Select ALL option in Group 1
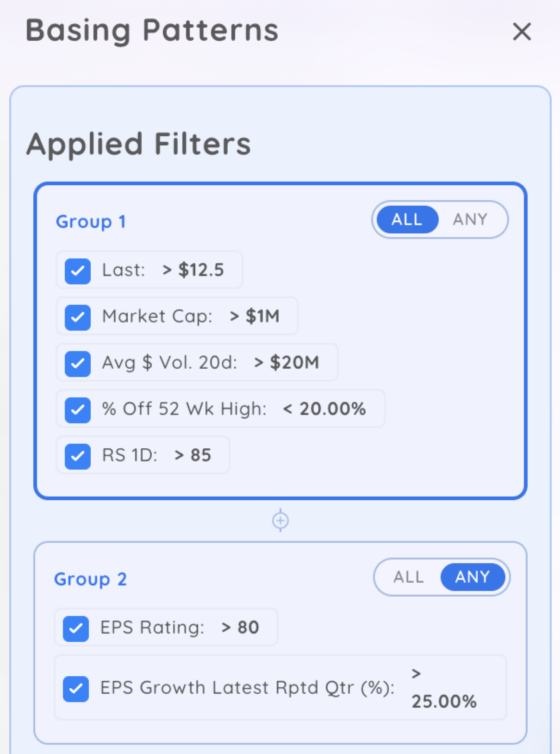 pos(407,220)
